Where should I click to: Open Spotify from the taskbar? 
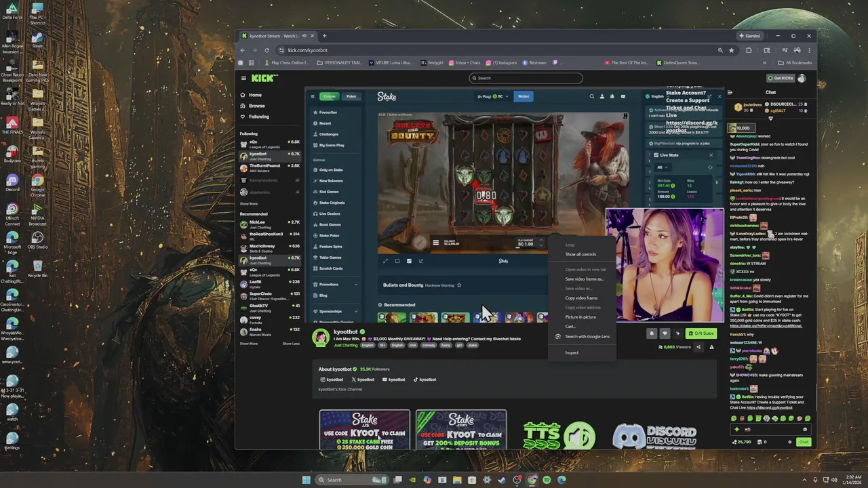[547, 480]
